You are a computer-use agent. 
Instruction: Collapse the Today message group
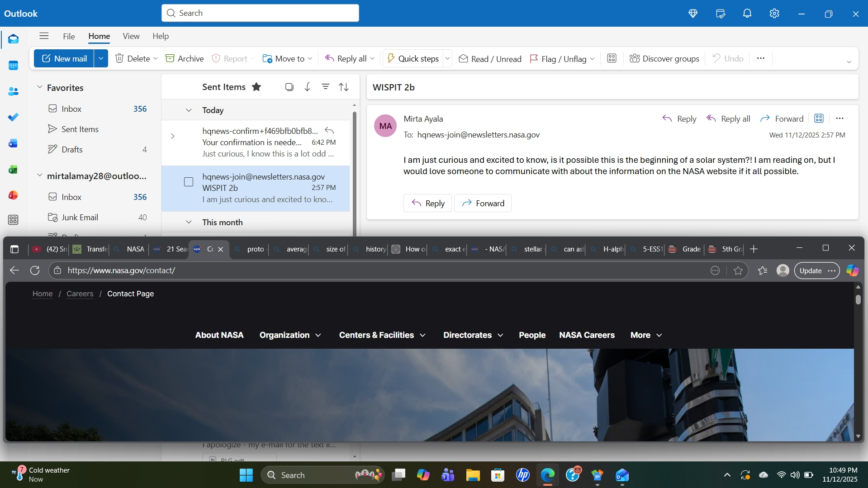pyautogui.click(x=189, y=110)
